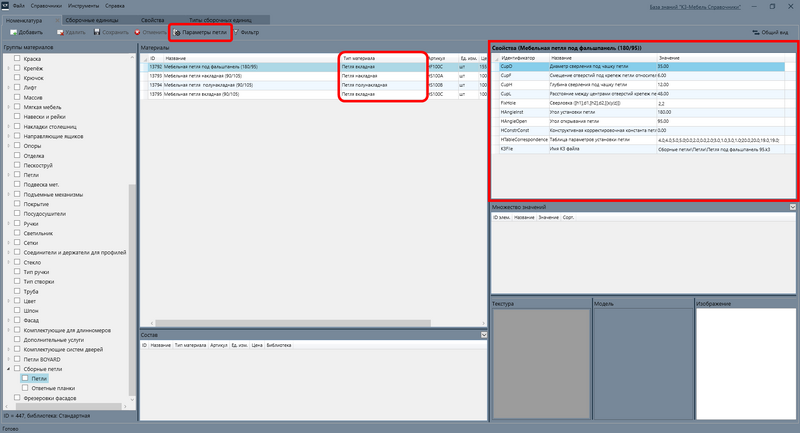The image size is (800, 433).
Task: Open the База знаний К3-Мебель link
Action: [x=695, y=7]
